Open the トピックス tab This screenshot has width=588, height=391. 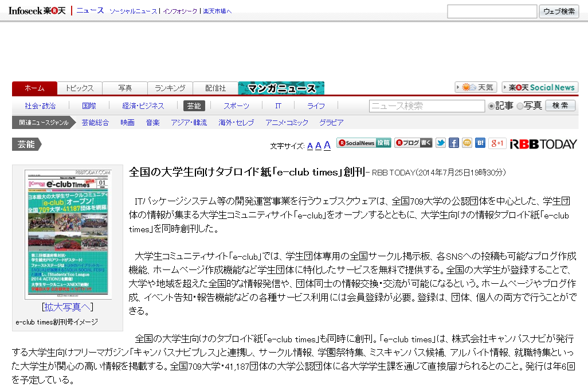coord(80,88)
